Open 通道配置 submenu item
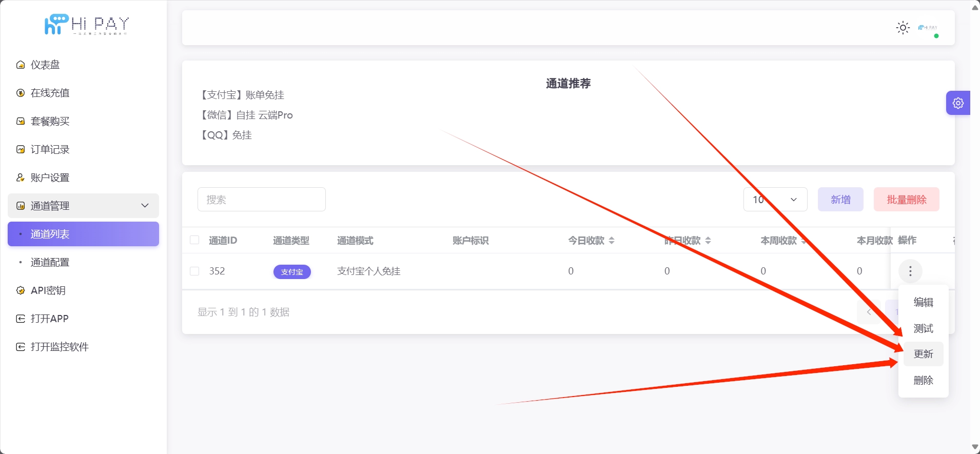 coord(83,262)
